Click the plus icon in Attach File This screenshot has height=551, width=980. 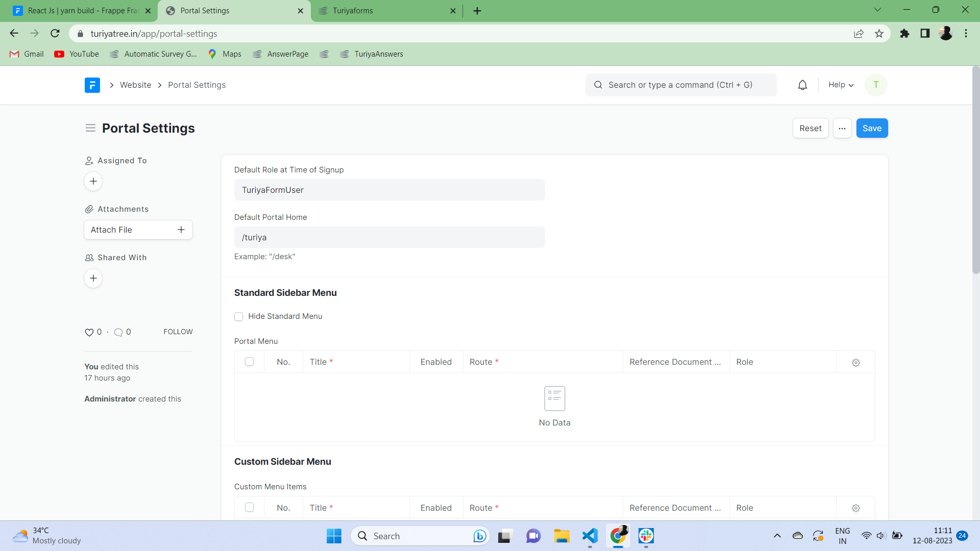[x=181, y=230]
